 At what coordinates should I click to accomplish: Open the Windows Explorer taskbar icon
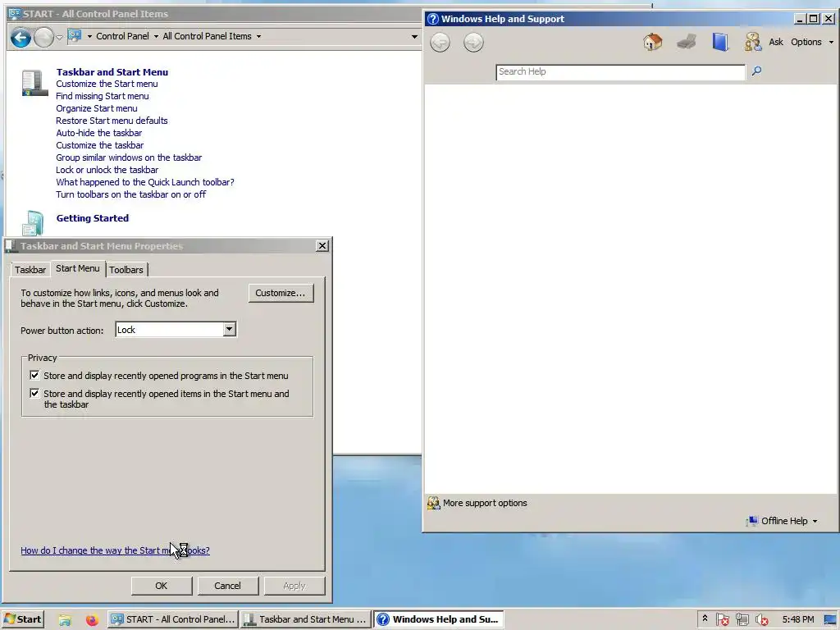click(65, 620)
